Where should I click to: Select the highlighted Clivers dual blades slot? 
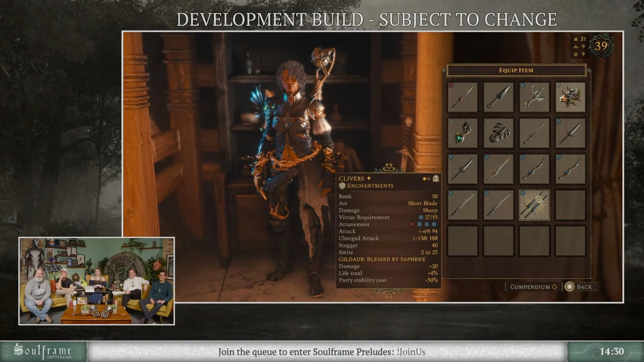[534, 205]
